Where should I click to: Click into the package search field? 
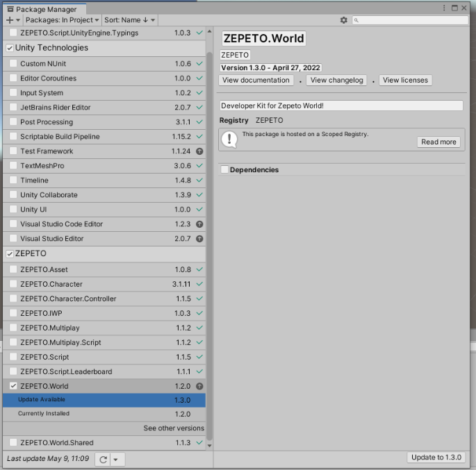tap(410, 20)
